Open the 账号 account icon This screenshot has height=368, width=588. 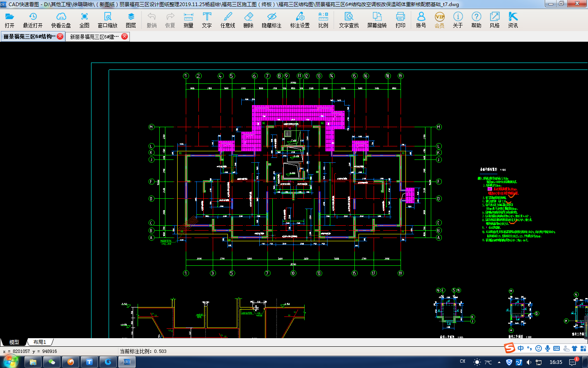[421, 20]
